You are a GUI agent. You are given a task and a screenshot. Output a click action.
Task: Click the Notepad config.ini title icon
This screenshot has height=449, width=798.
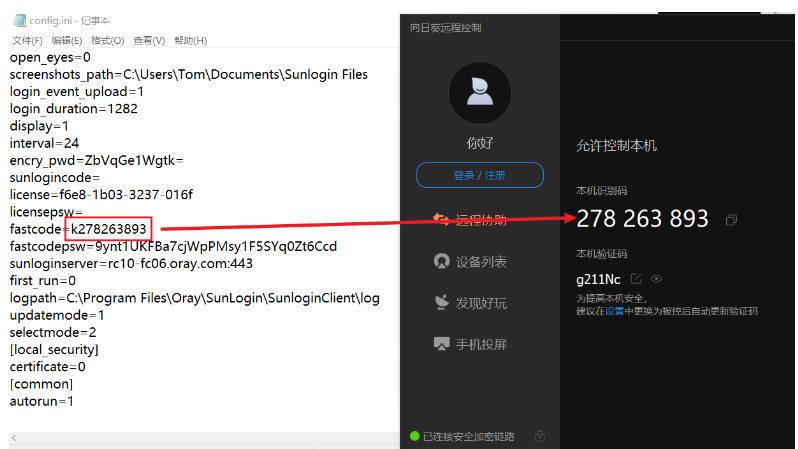click(x=20, y=20)
